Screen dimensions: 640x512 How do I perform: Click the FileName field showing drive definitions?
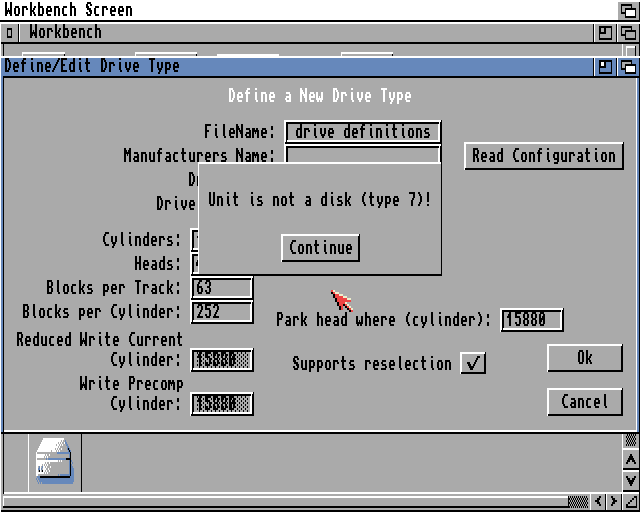[363, 132]
